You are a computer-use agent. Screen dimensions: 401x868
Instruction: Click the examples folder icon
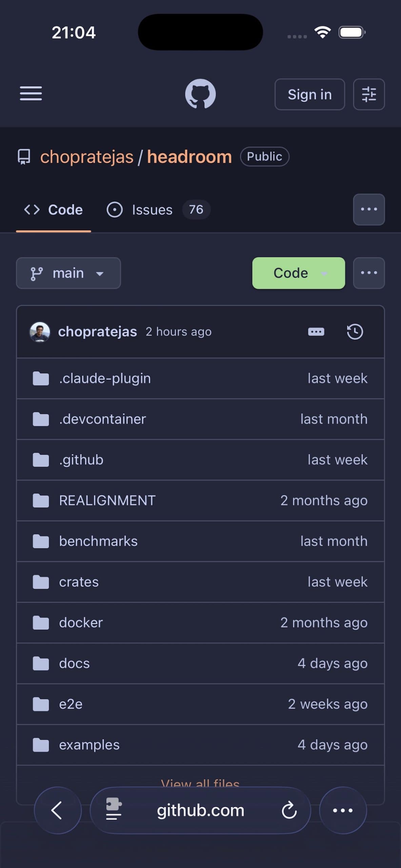point(41,745)
